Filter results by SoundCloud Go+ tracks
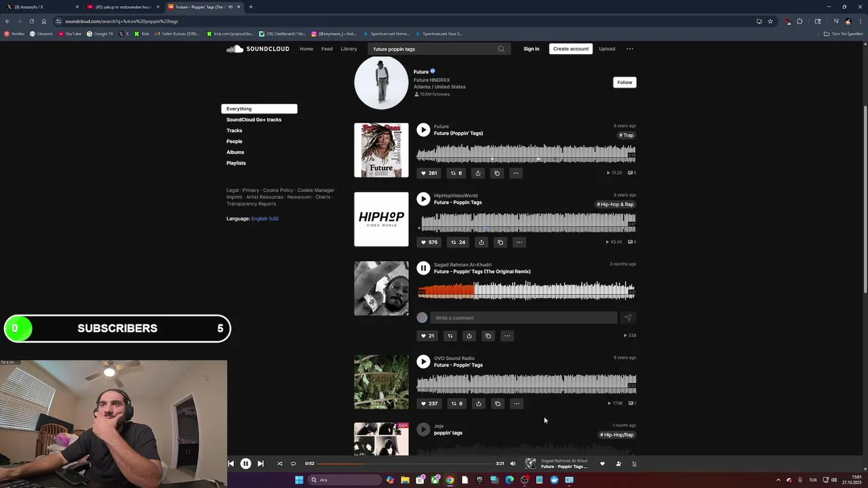The image size is (868, 488). point(254,119)
